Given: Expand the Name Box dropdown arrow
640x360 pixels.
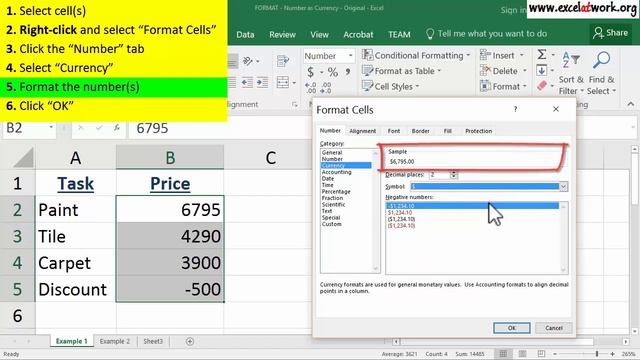Looking at the screenshot, I should pyautogui.click(x=51, y=127).
